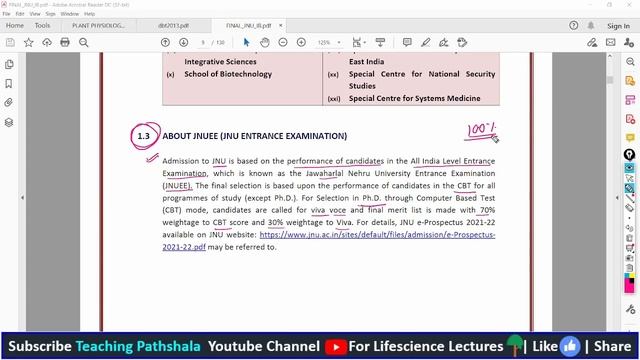Click the scrollbar up arrow

coord(610,56)
